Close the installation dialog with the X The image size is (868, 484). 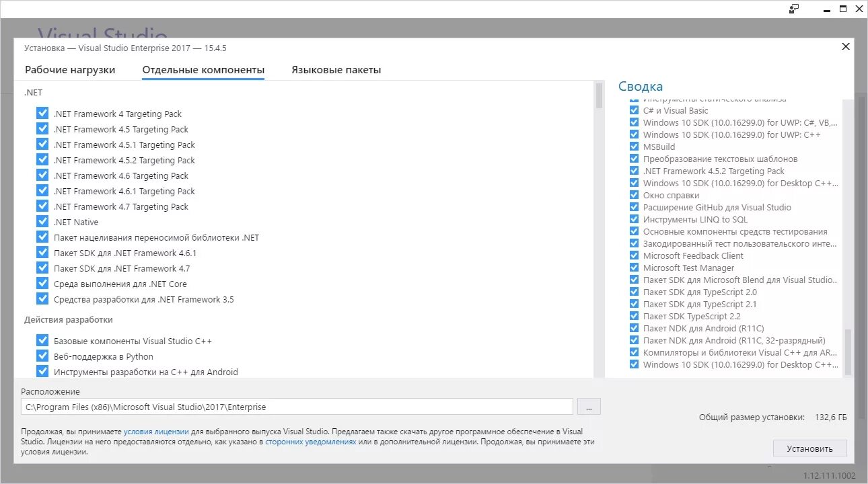point(846,46)
